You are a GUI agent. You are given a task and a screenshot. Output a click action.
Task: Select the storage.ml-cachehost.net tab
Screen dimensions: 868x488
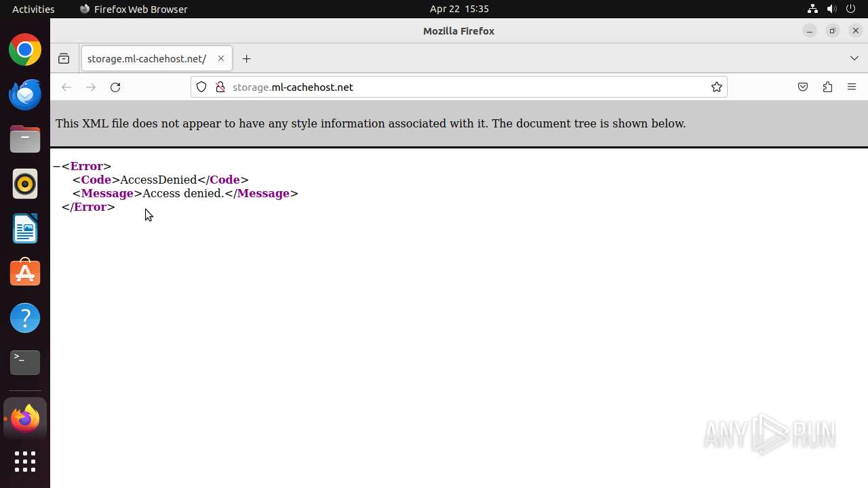tap(157, 59)
